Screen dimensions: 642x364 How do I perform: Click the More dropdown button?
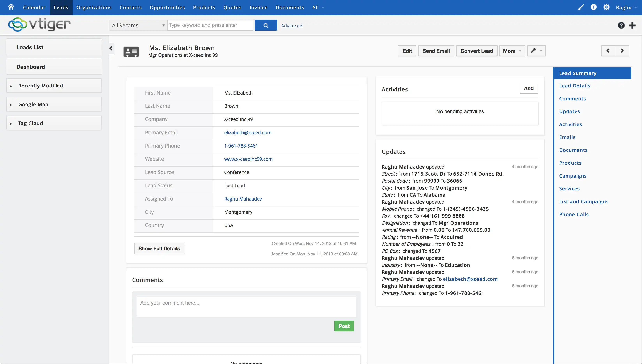511,51
